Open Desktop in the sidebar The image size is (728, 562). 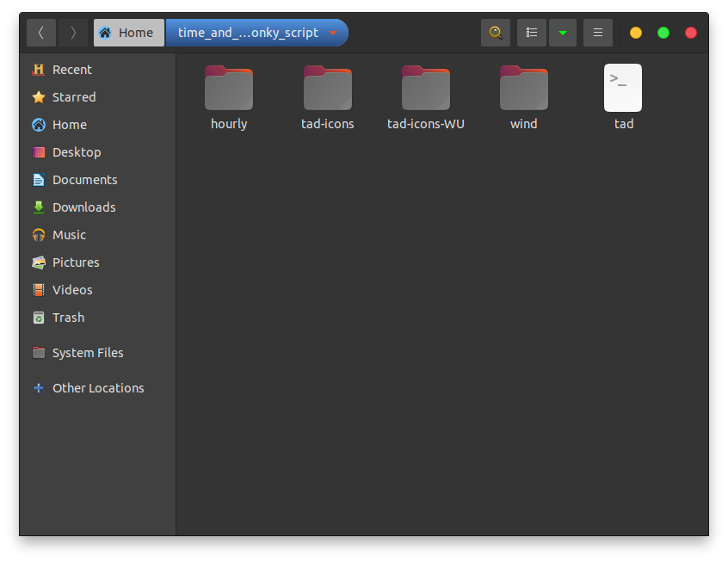point(97,152)
